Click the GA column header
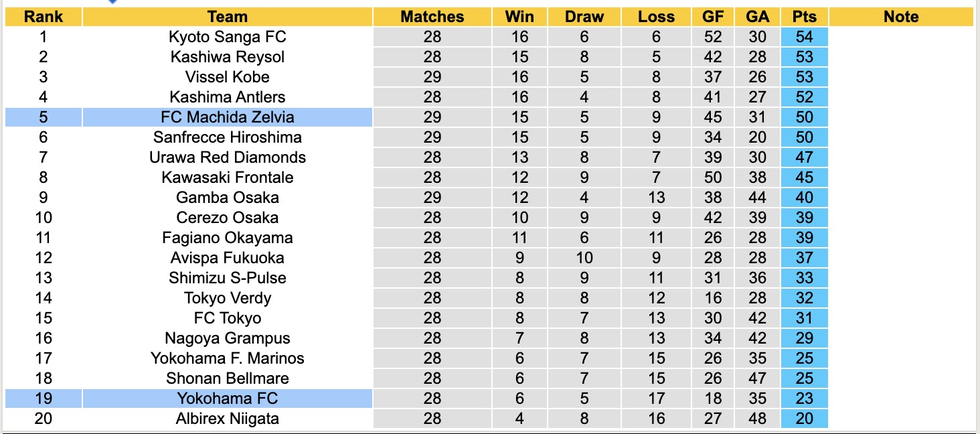Viewport: 980px width, 434px height. 758,17
